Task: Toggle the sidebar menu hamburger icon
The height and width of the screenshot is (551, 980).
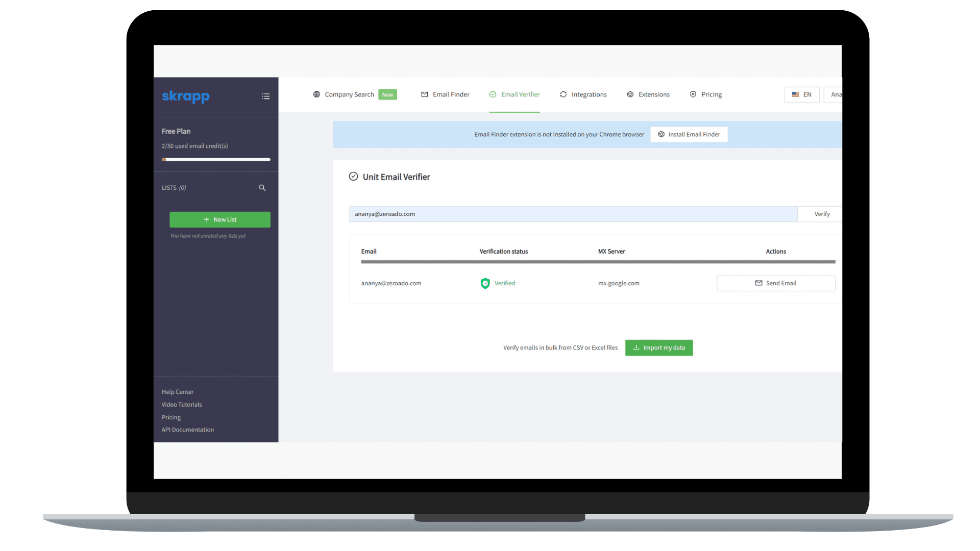Action: click(x=265, y=96)
